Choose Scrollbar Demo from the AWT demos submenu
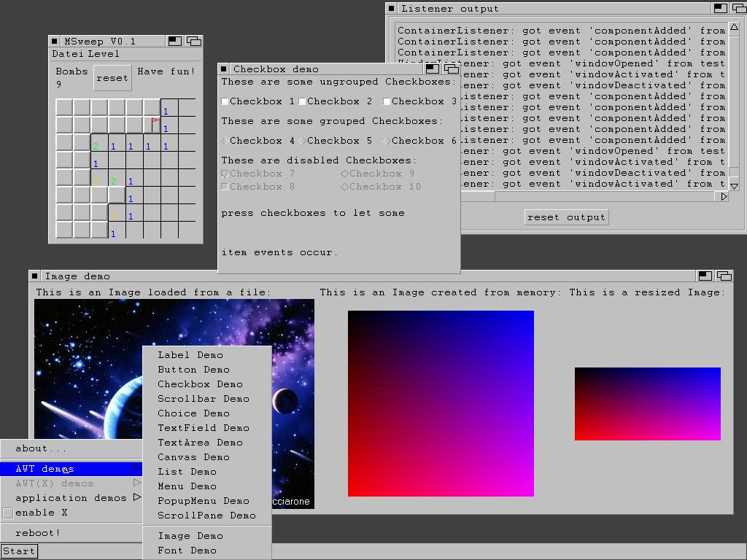This screenshot has height=560, width=747. 204,399
